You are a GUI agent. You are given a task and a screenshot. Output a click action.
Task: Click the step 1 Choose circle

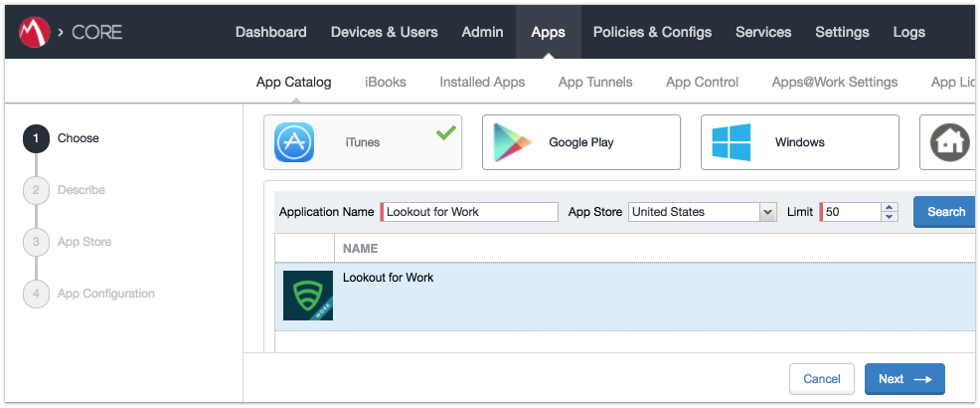pyautogui.click(x=36, y=138)
